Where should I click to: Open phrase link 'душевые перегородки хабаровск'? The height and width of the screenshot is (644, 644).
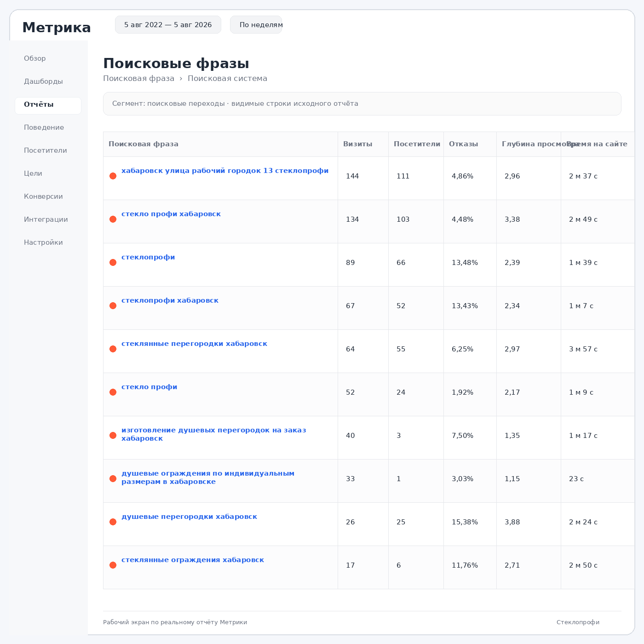189,517
